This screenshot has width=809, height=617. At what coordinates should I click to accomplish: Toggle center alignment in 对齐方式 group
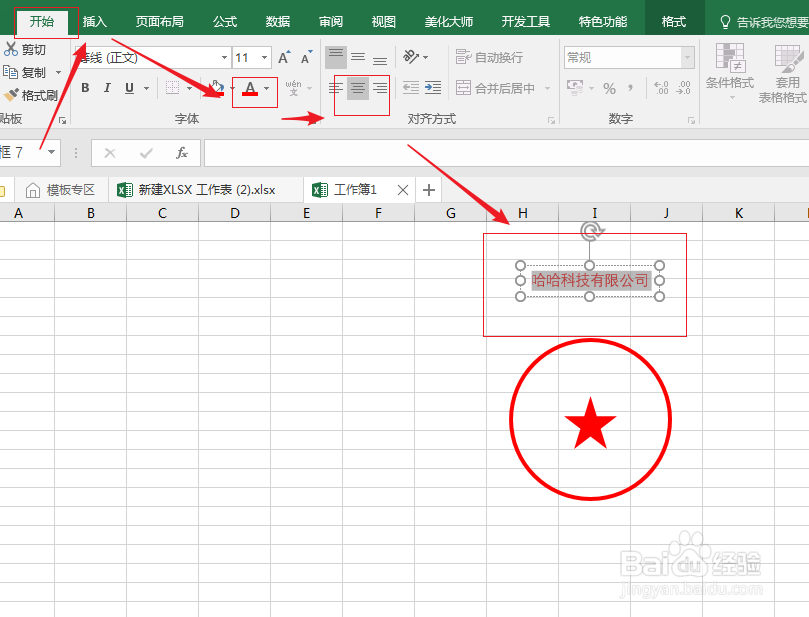coord(358,88)
